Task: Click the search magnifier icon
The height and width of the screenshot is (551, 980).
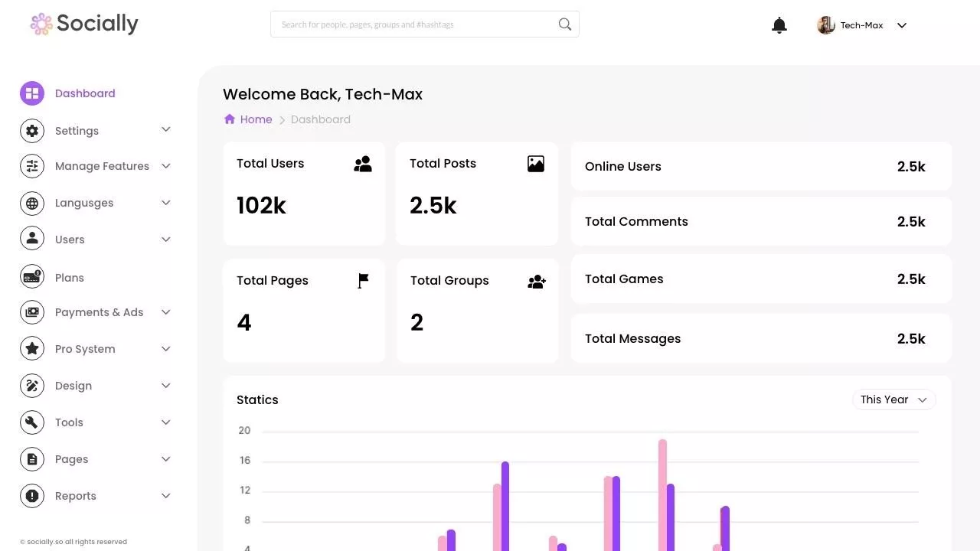Action: (x=565, y=24)
